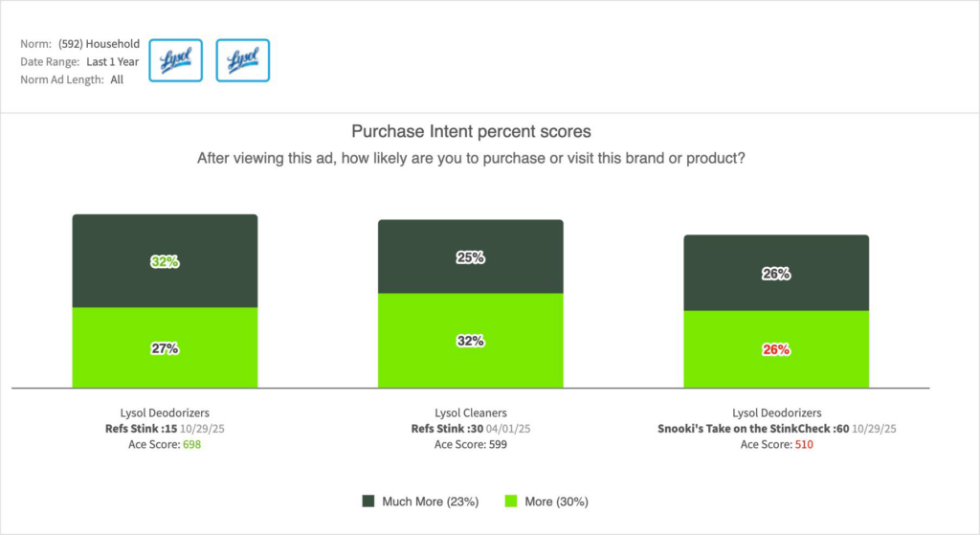This screenshot has width=980, height=535.
Task: Click the first Lysol logo thumbnail
Action: [176, 60]
